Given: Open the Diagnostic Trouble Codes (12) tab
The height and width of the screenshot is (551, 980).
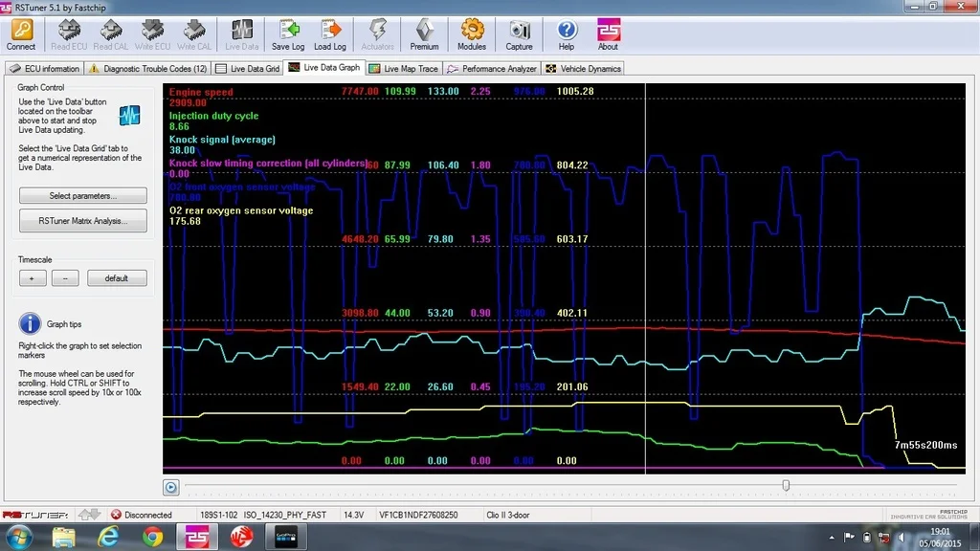Looking at the screenshot, I should [x=147, y=69].
